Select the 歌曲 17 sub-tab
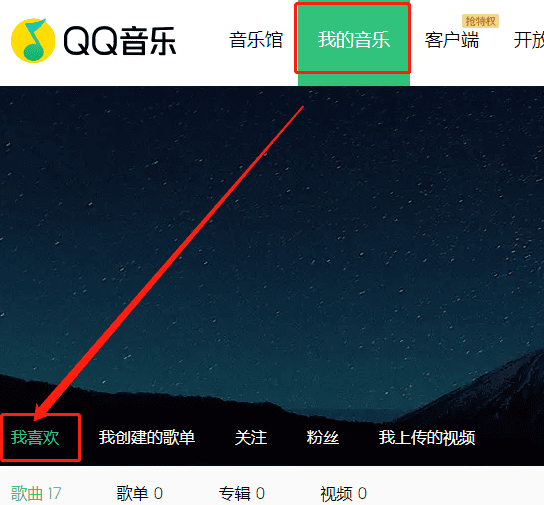Viewport: 544px width, 505px height. coord(36,493)
